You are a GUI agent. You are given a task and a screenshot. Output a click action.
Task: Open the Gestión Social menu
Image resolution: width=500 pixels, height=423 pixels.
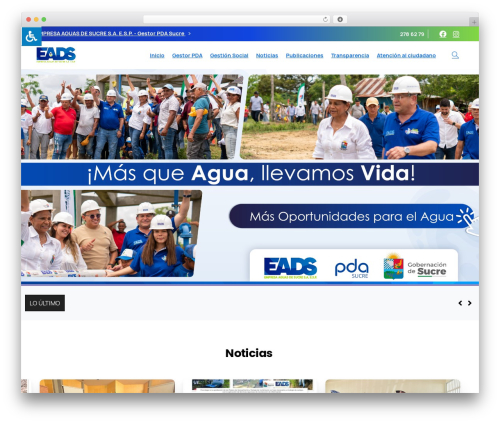pyautogui.click(x=229, y=55)
